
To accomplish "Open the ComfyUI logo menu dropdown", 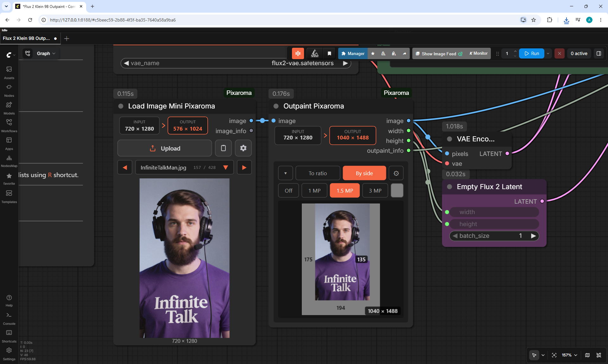I will [x=10, y=55].
